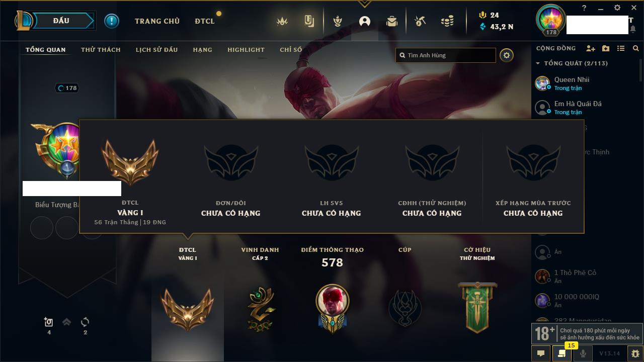
Task: Go to TRANG CHỦ home link
Action: [x=157, y=21]
